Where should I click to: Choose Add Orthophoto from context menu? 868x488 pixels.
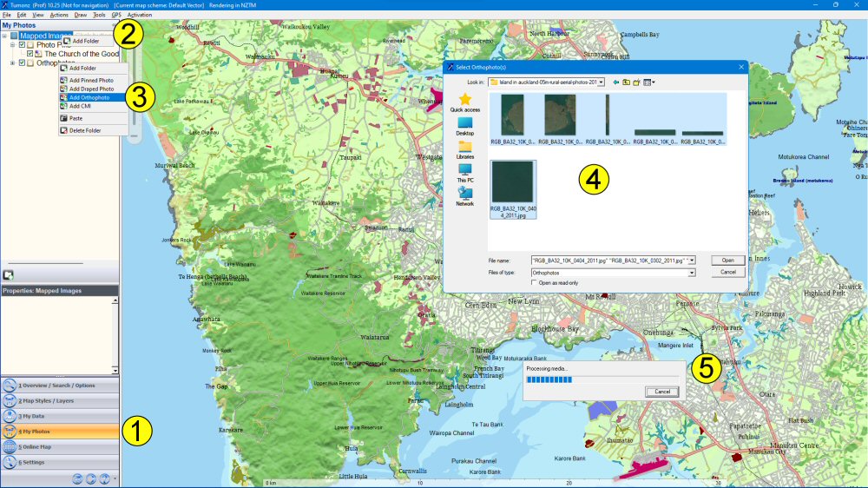click(93, 97)
